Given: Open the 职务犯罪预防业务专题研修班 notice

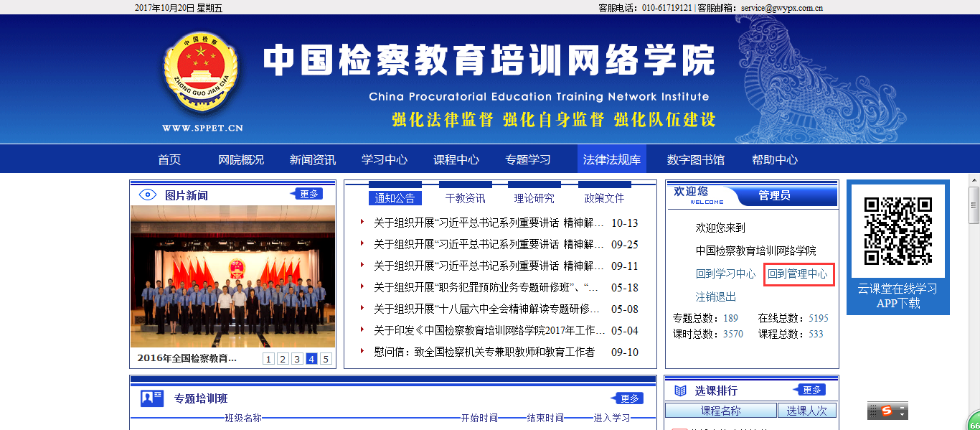Looking at the screenshot, I should coord(486,288).
